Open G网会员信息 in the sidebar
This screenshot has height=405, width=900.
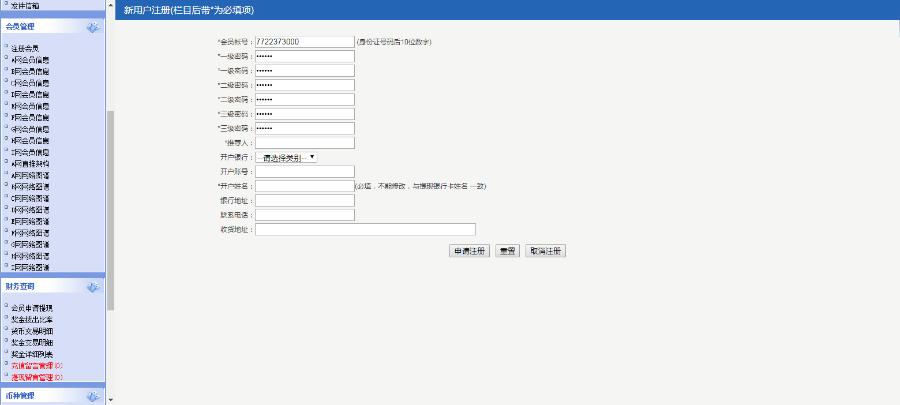(x=30, y=130)
